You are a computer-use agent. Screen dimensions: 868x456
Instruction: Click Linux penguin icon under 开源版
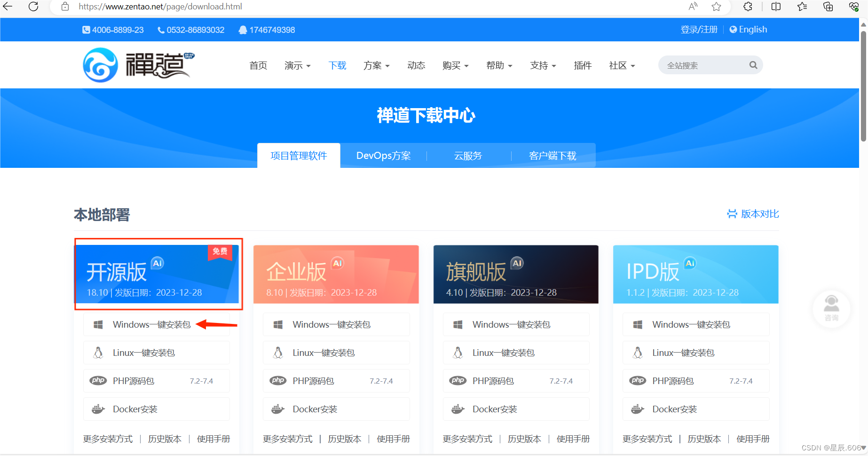click(x=98, y=353)
